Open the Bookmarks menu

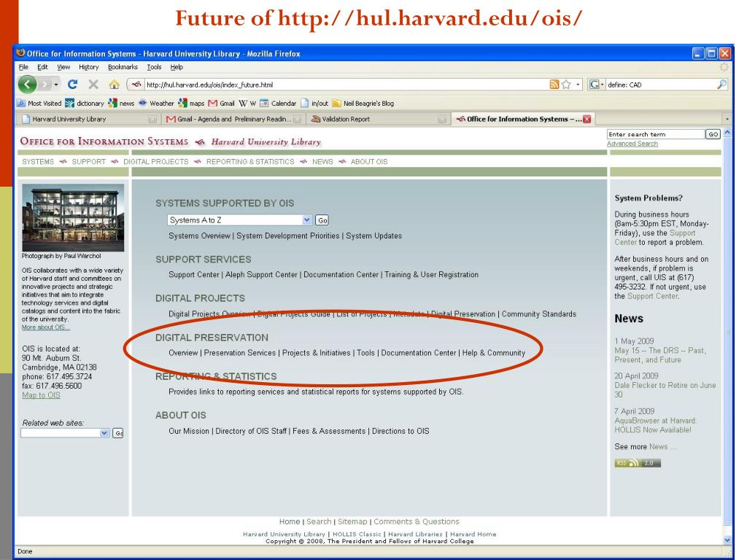point(123,67)
